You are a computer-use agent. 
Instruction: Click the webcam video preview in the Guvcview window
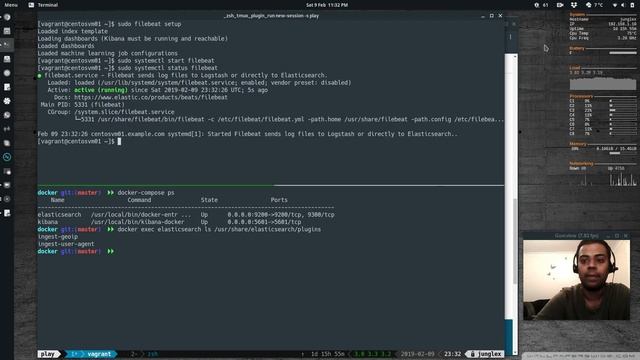576,280
